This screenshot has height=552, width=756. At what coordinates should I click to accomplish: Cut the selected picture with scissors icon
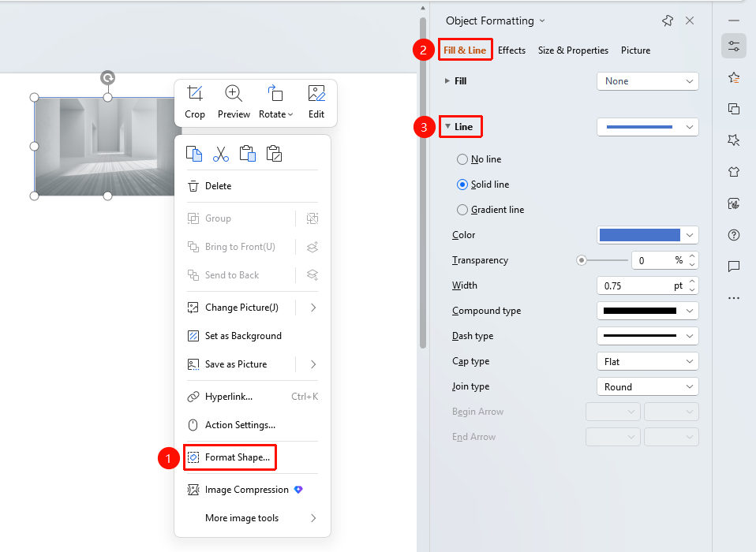coord(221,154)
